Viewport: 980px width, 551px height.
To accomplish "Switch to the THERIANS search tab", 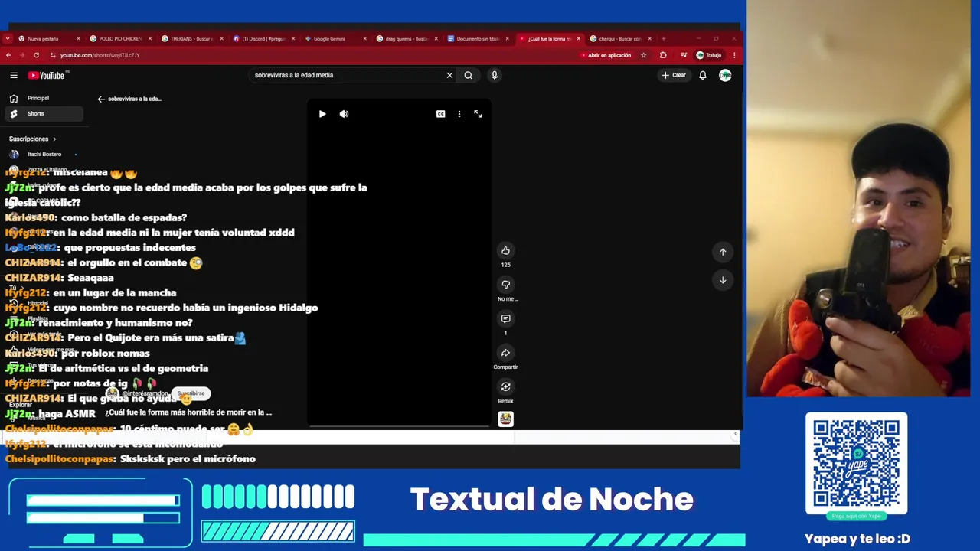I will pos(191,38).
